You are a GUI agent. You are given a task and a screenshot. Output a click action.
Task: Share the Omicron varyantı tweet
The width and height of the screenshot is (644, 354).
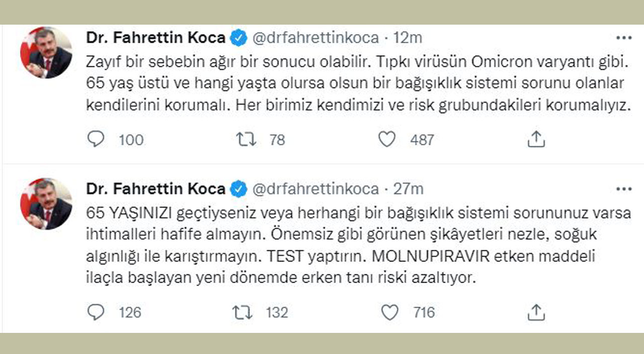(x=536, y=139)
